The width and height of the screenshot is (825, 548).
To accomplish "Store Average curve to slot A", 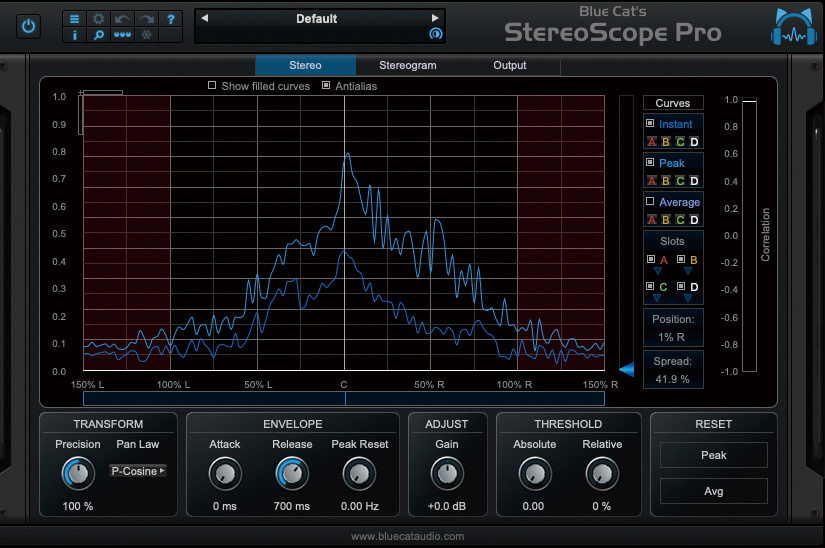I will [651, 219].
